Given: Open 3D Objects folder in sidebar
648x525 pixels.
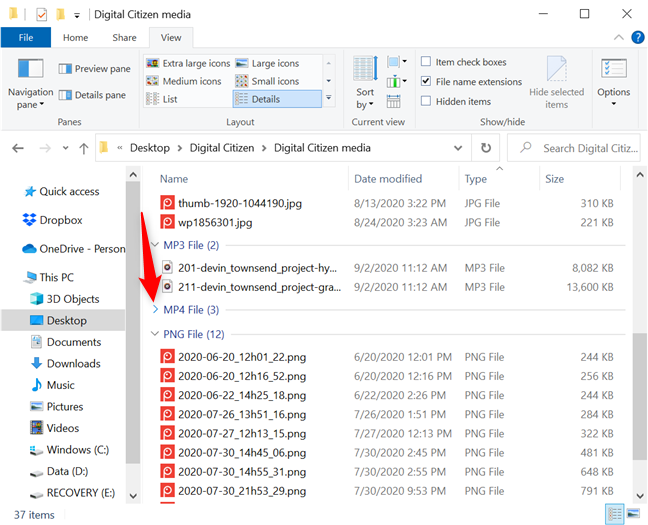Looking at the screenshot, I should coord(65,299).
